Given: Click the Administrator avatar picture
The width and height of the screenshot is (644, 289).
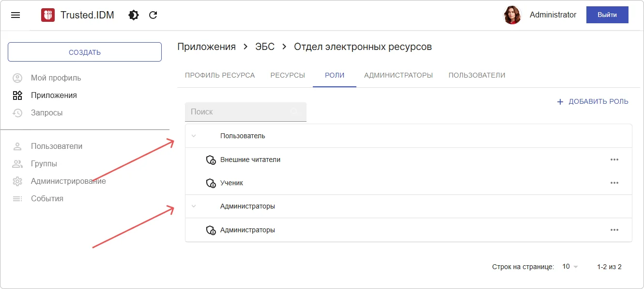Looking at the screenshot, I should (512, 15).
